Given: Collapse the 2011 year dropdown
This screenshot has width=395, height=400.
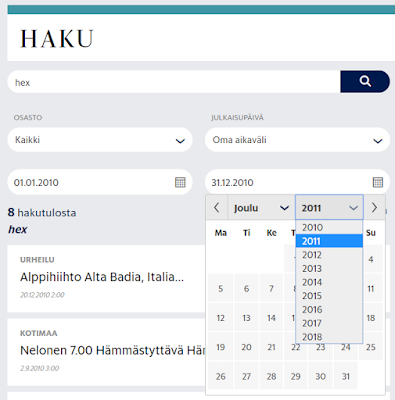Looking at the screenshot, I should tap(329, 208).
